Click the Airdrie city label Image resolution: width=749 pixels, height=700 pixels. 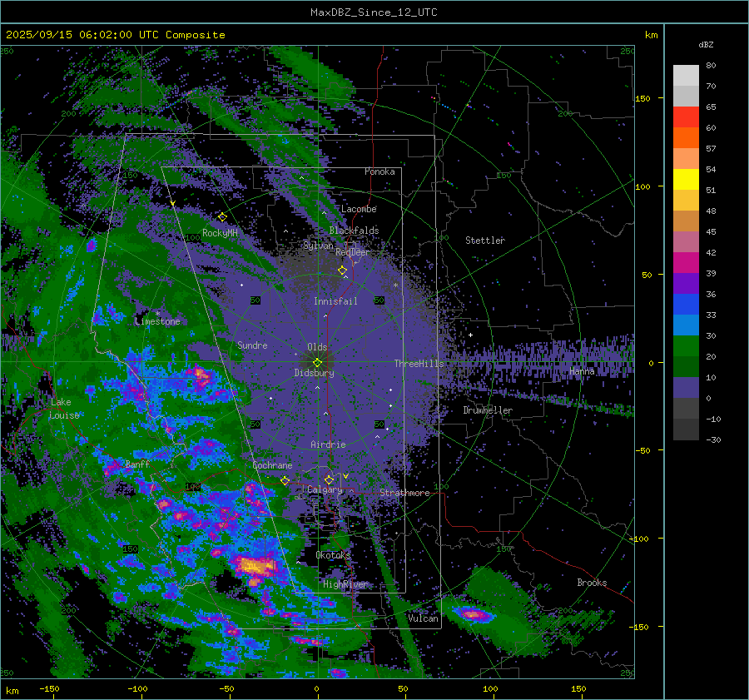(x=328, y=444)
